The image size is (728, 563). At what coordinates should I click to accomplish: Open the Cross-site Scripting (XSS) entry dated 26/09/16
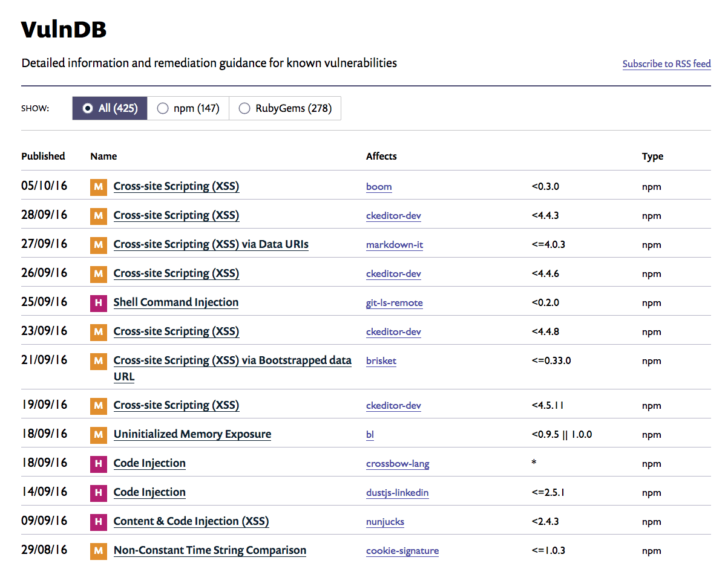tap(176, 273)
